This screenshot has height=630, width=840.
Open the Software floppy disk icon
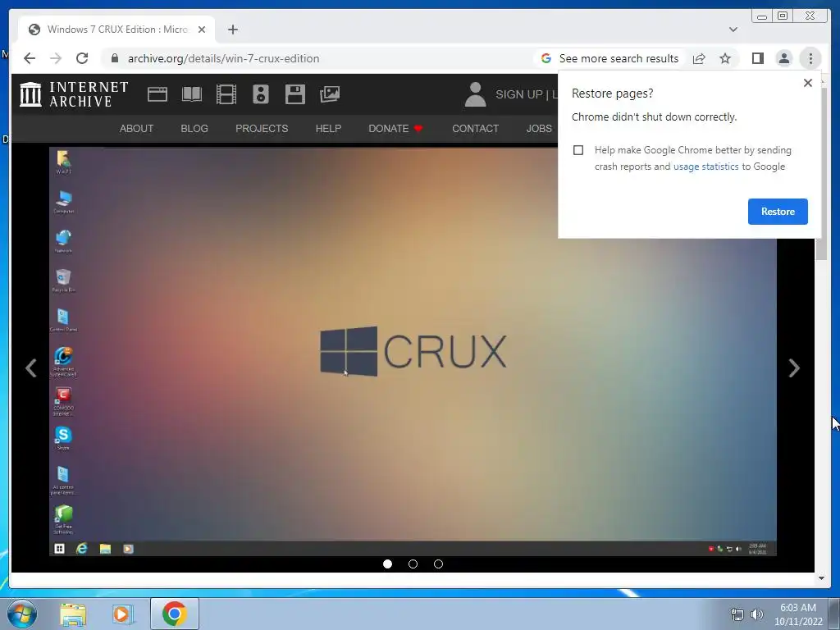295,94
